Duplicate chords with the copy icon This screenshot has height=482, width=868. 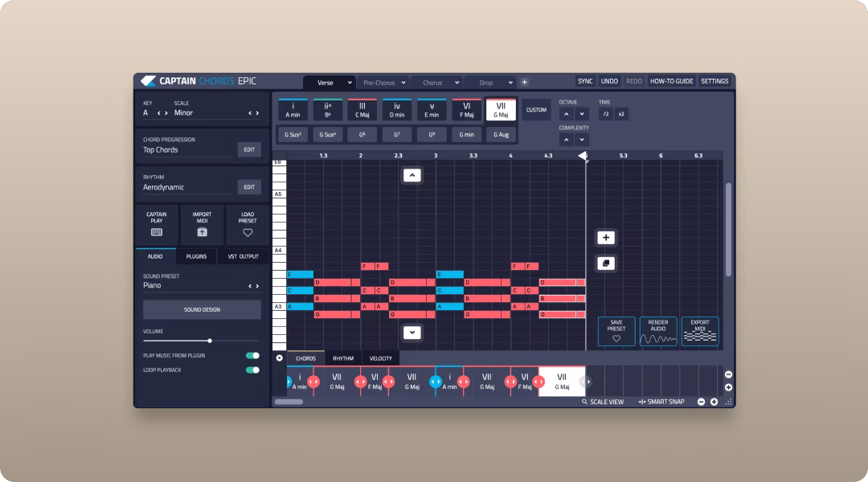coord(606,263)
